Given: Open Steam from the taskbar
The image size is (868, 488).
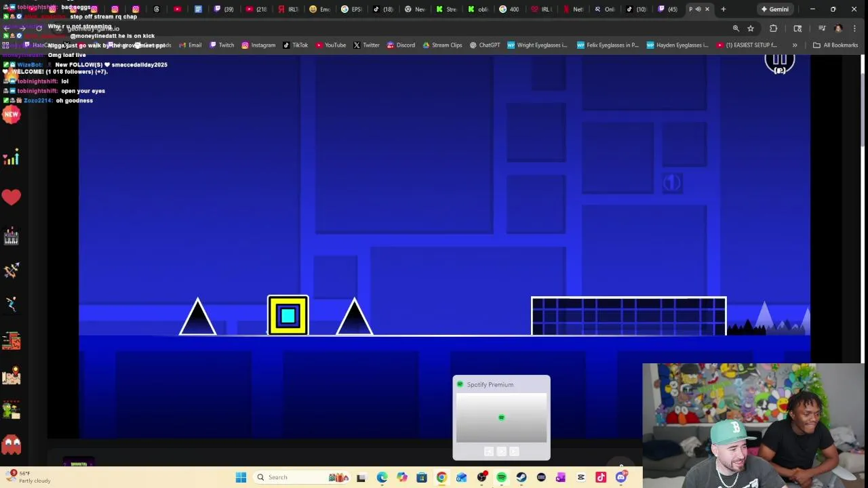Looking at the screenshot, I should pyautogui.click(x=521, y=478).
